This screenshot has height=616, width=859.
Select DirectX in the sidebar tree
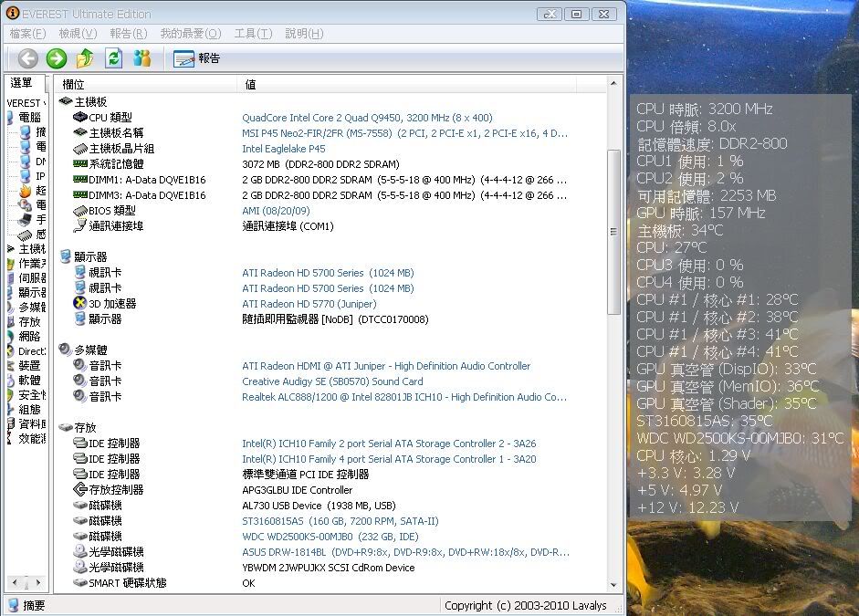click(32, 351)
